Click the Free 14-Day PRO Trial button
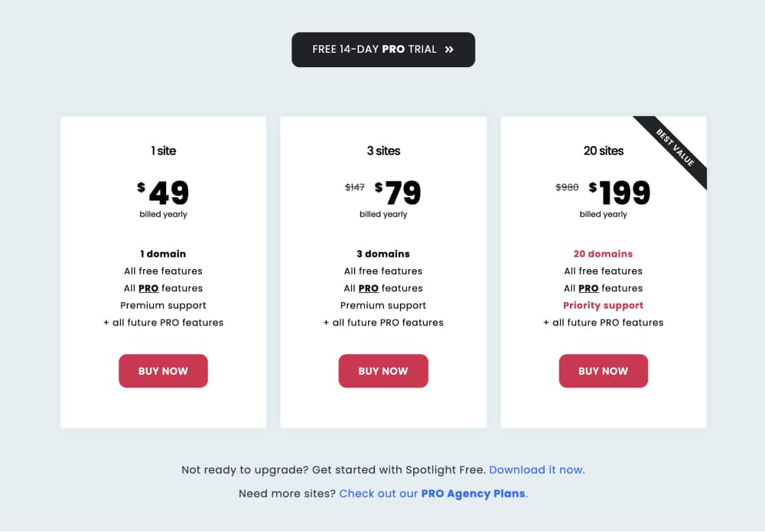 click(x=383, y=50)
